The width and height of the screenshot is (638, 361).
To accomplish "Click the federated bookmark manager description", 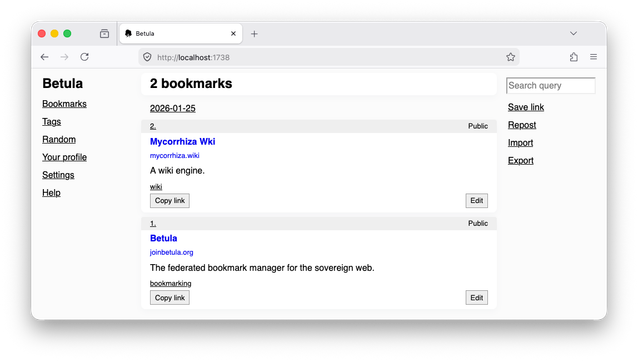I will pyautogui.click(x=262, y=268).
